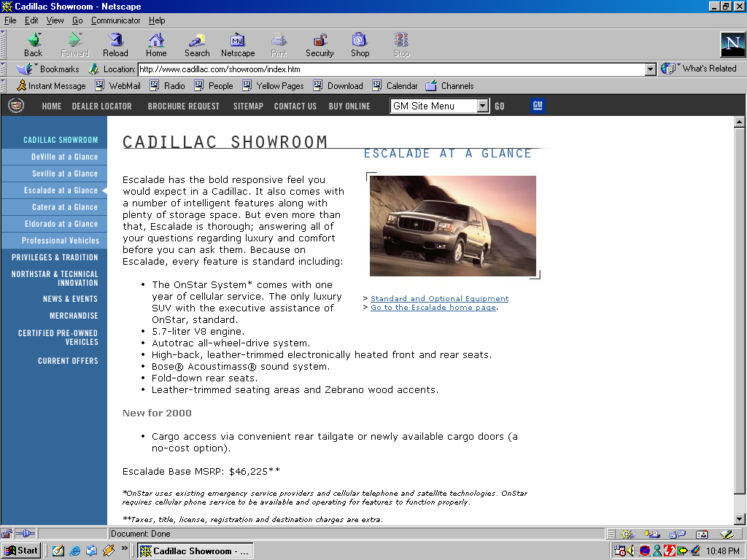Select DeVille at a Glance sidebar item
Image resolution: width=747 pixels, height=560 pixels.
54,157
